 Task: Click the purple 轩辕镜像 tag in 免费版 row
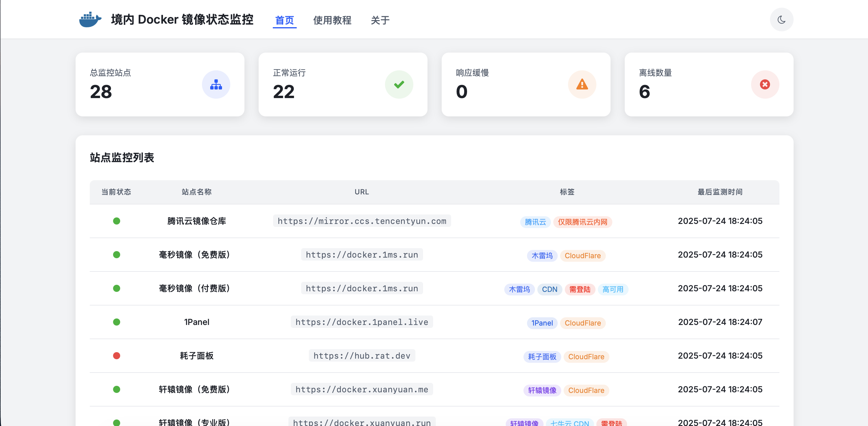click(x=542, y=391)
